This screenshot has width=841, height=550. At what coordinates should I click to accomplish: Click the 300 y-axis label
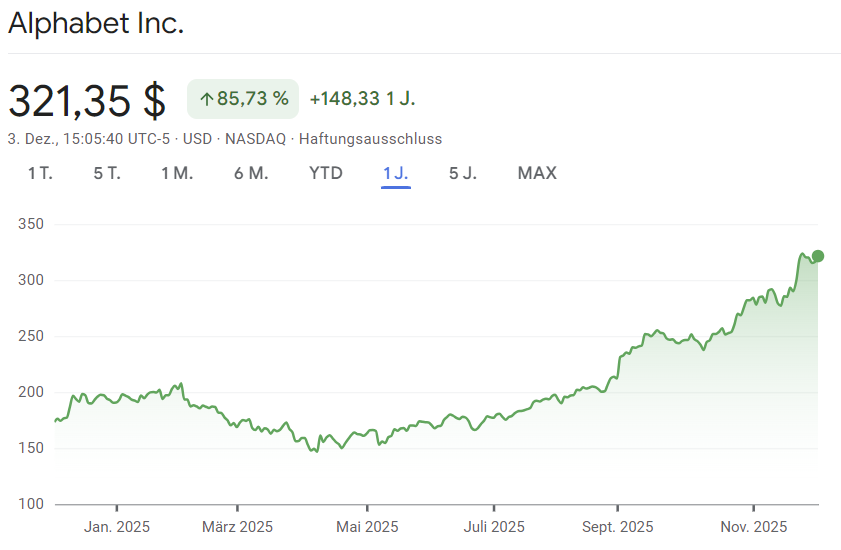click(x=31, y=280)
